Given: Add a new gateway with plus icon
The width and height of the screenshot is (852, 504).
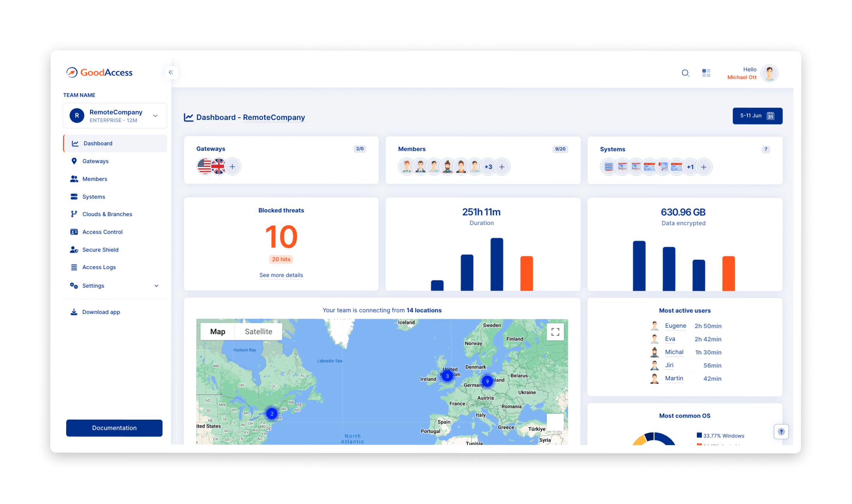Looking at the screenshot, I should (232, 167).
